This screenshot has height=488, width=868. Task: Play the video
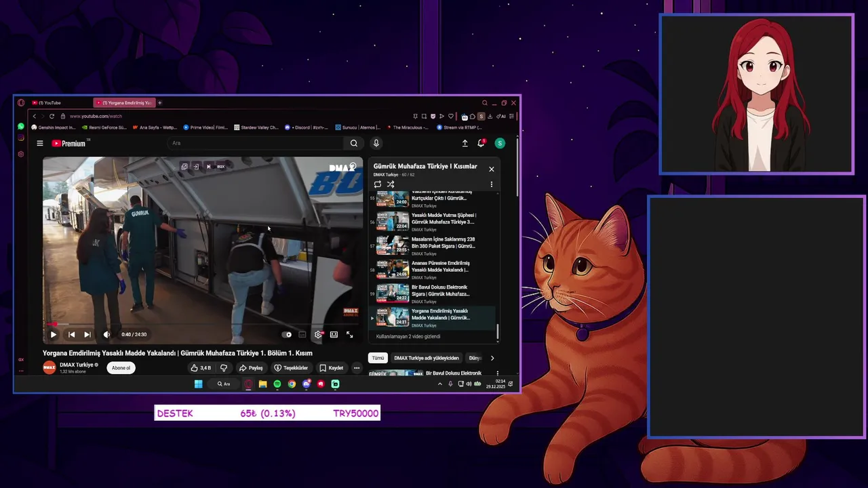tap(53, 334)
